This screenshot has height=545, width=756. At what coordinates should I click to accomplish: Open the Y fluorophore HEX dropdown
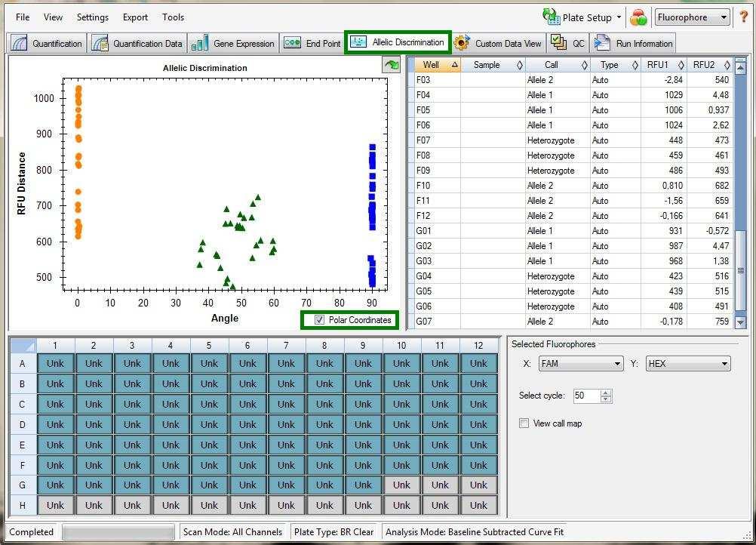[688, 364]
